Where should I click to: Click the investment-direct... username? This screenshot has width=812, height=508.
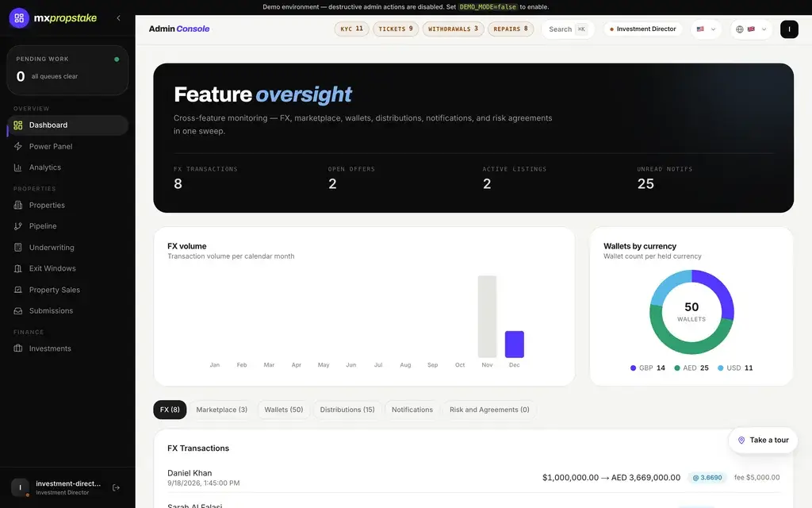(x=68, y=483)
